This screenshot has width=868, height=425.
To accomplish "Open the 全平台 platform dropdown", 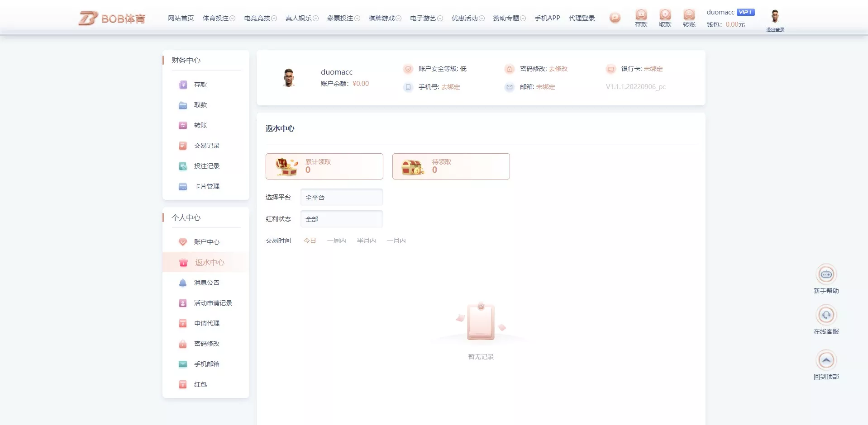I will tap(342, 197).
